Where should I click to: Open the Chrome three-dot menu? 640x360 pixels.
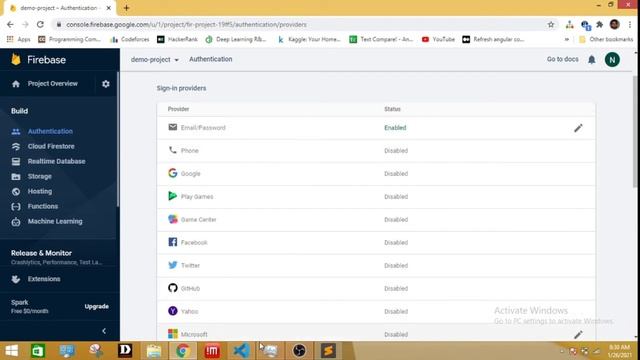click(x=630, y=24)
